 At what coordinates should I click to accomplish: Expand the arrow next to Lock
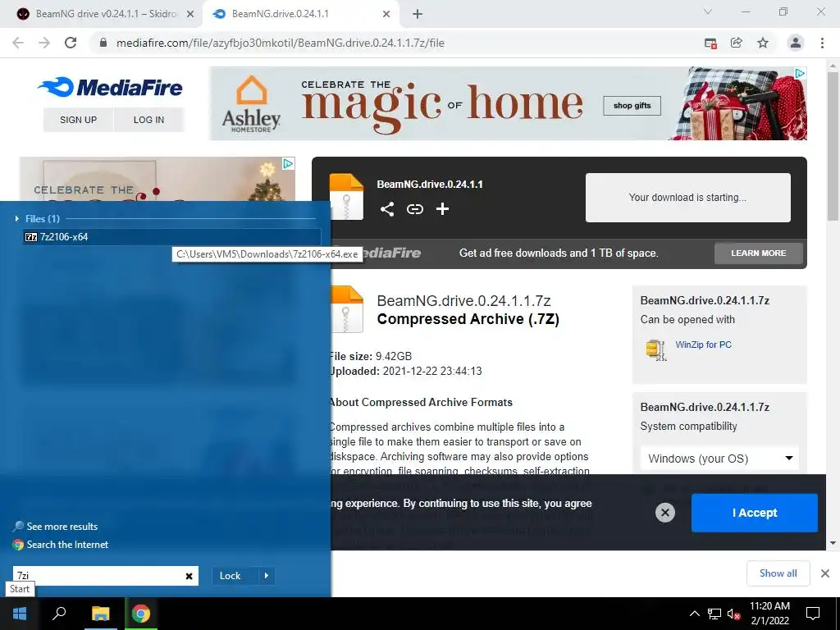[x=267, y=576]
